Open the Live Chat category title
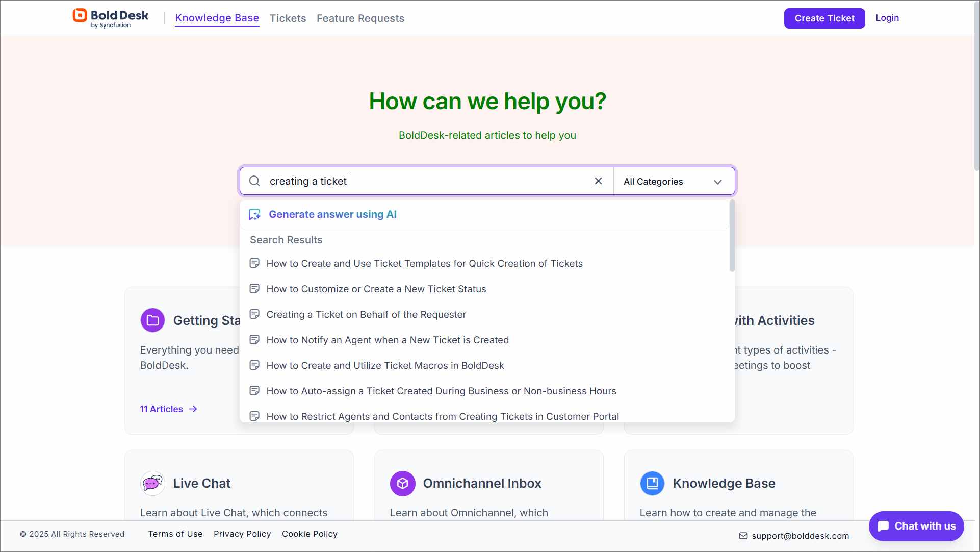This screenshot has height=552, width=980. 201,483
